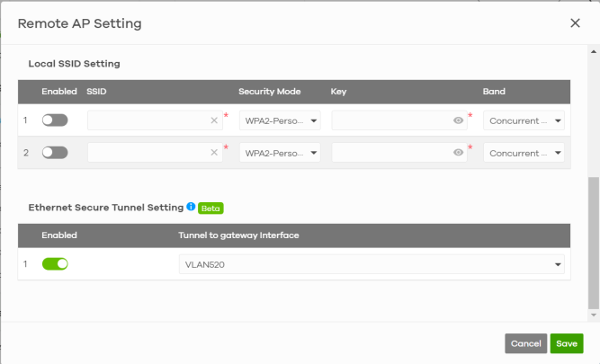The image size is (600, 364).
Task: Open the Band dropdown for row 2
Action: (524, 153)
